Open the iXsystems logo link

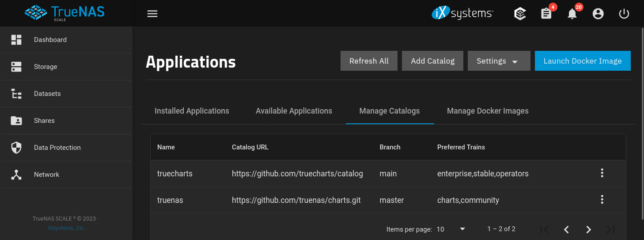click(x=462, y=13)
